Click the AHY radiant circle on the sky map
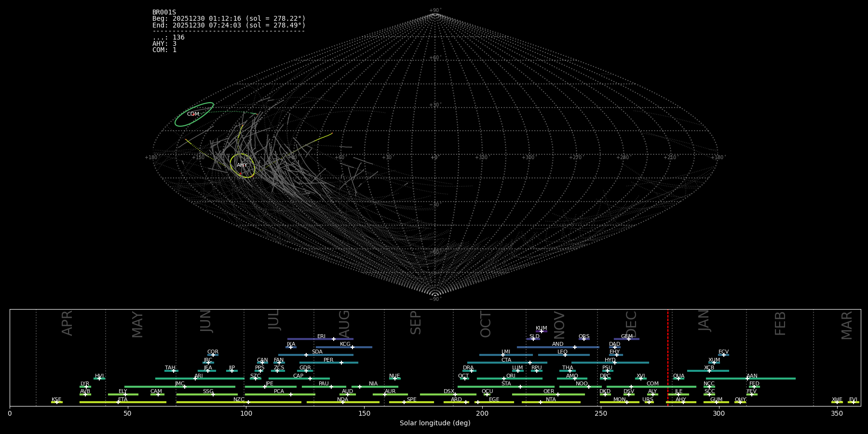 click(242, 165)
